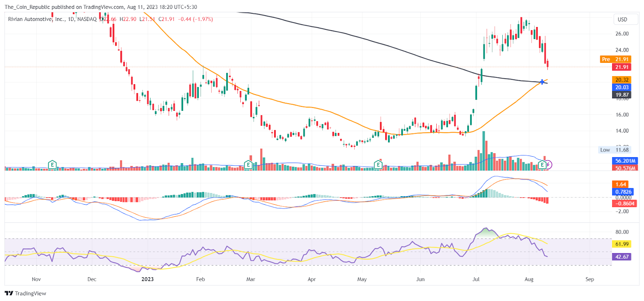The height and width of the screenshot is (301, 644).
Task: Click the red 21.91 last price label
Action: [622, 67]
